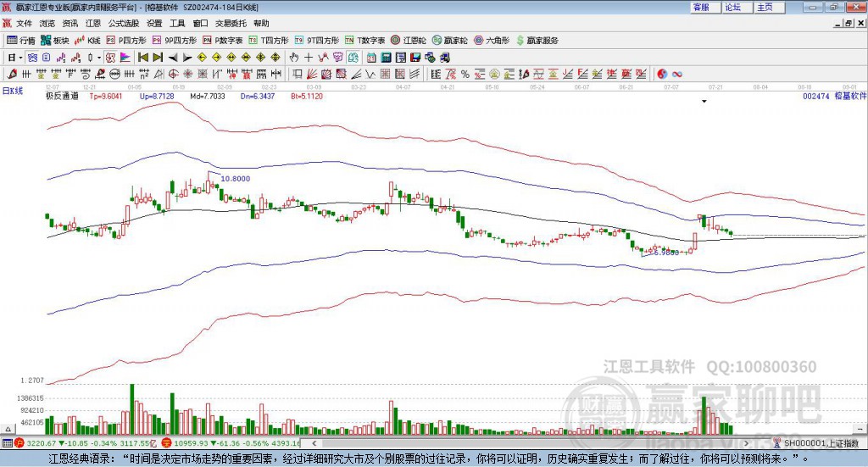
Task: Open the 文件 menu
Action: [24, 23]
